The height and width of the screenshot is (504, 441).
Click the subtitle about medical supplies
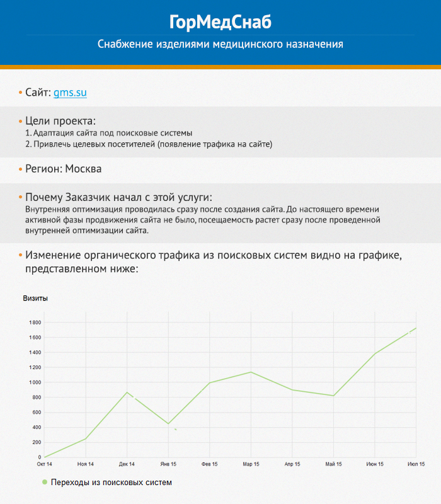(220, 44)
